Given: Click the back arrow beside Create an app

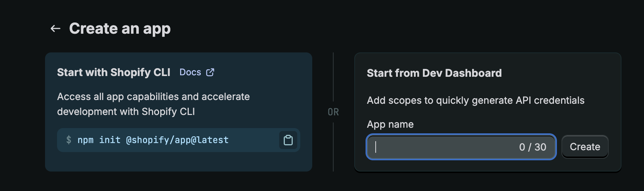Looking at the screenshot, I should [56, 28].
